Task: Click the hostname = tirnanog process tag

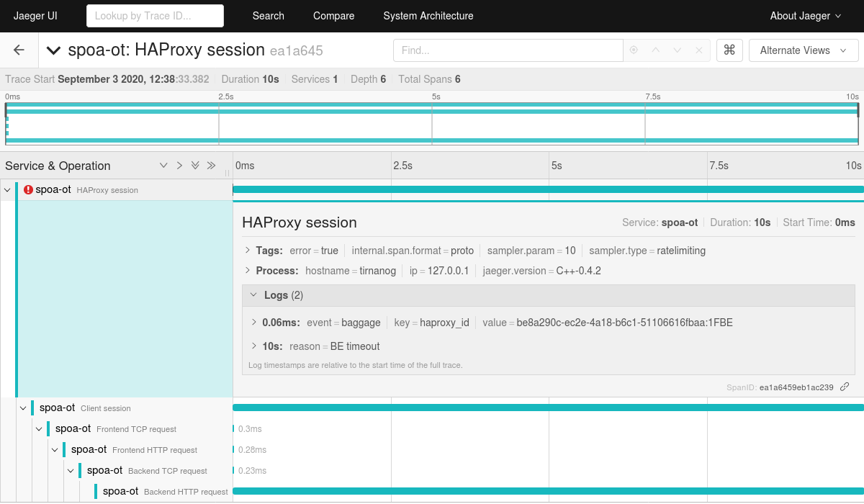Action: 351,271
